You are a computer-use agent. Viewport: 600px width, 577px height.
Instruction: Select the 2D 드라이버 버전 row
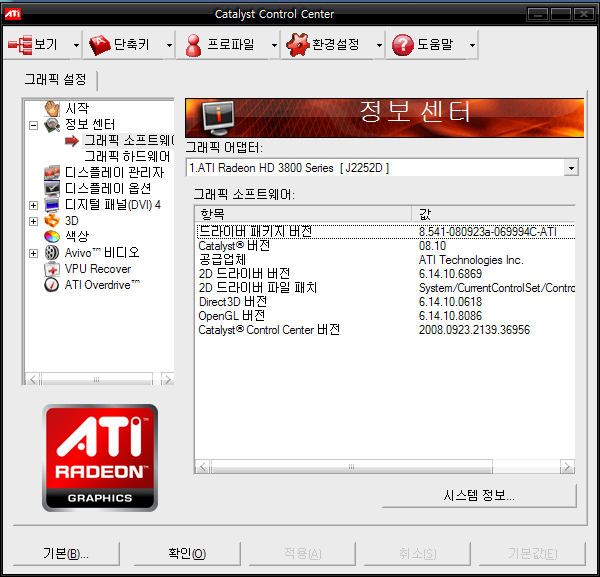point(386,274)
